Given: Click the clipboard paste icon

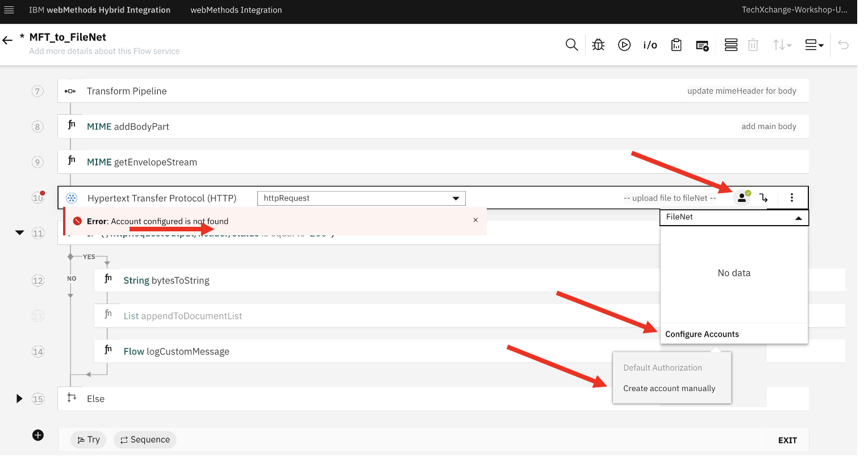Looking at the screenshot, I should [676, 45].
